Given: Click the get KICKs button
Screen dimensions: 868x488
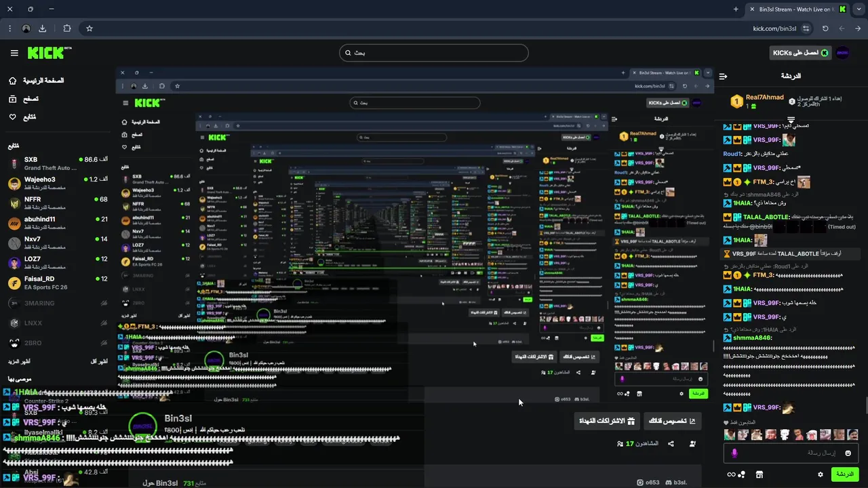Looking at the screenshot, I should [800, 53].
